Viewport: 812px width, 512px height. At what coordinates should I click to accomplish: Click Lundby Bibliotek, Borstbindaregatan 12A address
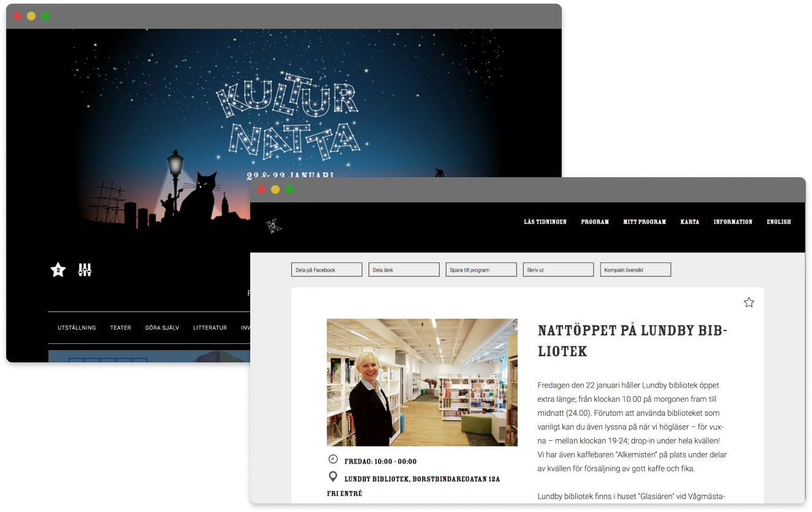tap(422, 480)
